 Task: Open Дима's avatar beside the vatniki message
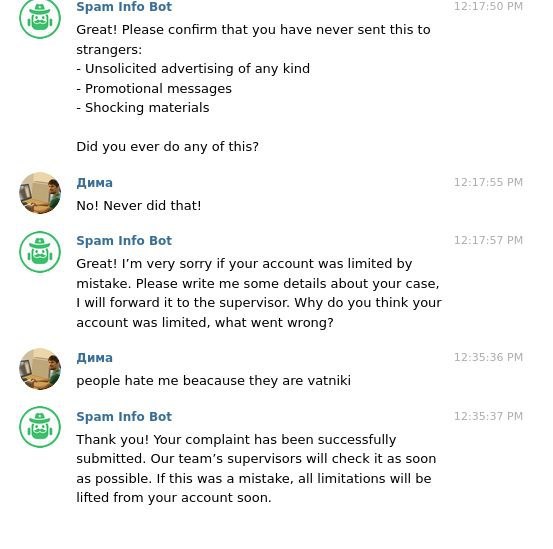pyautogui.click(x=40, y=369)
